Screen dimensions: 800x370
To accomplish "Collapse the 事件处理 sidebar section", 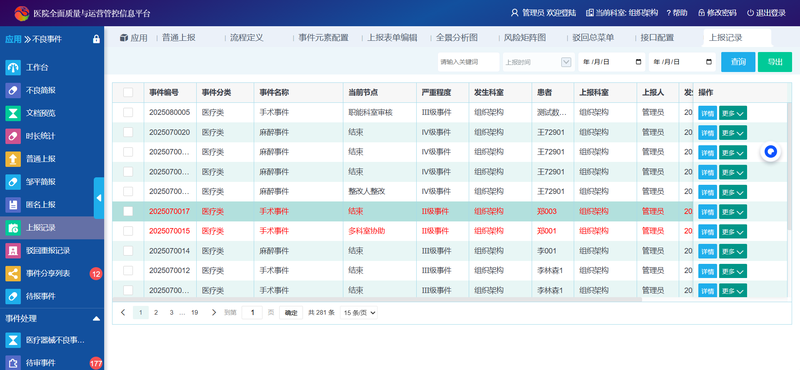I will point(96,318).
